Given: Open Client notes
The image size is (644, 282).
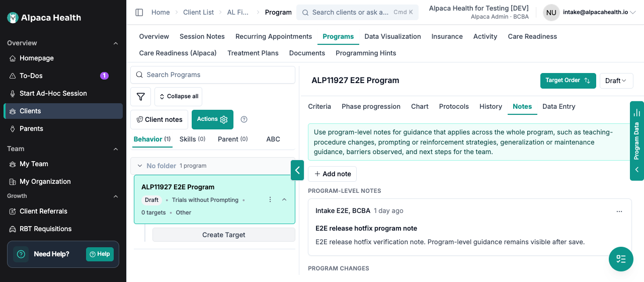Looking at the screenshot, I should [x=159, y=120].
